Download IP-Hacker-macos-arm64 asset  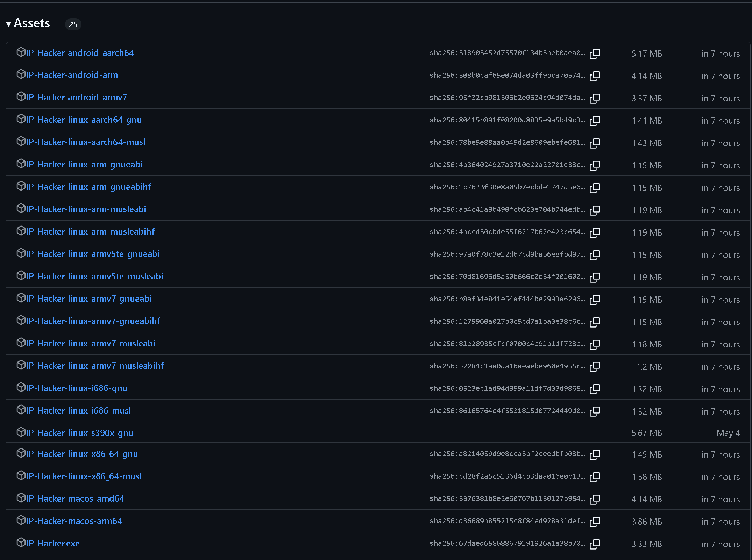(74, 521)
